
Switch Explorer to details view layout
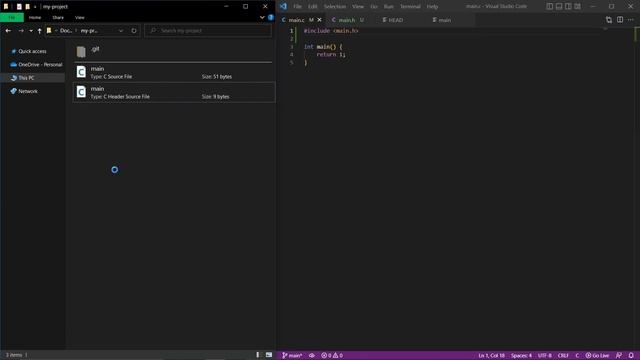click(258, 355)
